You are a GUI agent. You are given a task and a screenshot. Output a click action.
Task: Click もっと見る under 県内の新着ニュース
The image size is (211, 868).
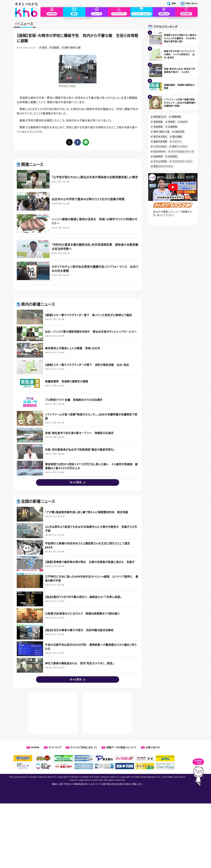pyautogui.click(x=78, y=482)
